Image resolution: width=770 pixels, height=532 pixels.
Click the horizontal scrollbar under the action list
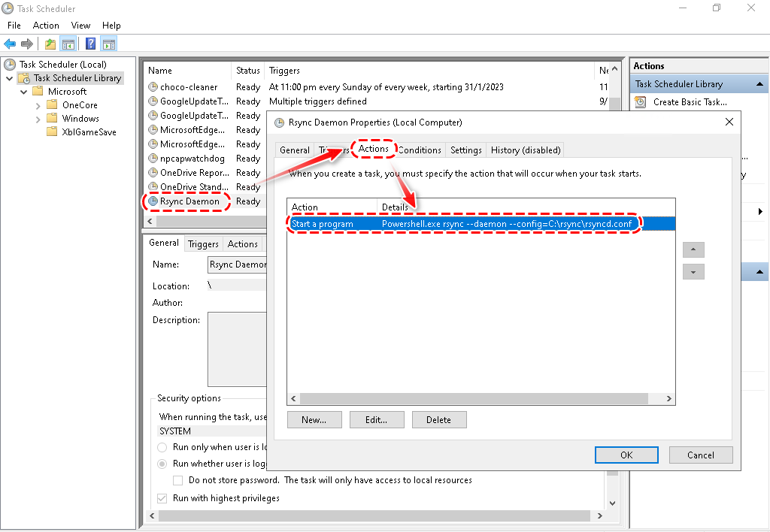(x=480, y=399)
